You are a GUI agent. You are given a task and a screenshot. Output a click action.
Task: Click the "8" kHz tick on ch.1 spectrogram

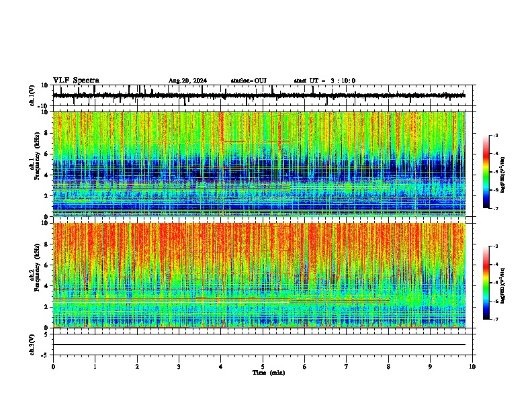47,133
